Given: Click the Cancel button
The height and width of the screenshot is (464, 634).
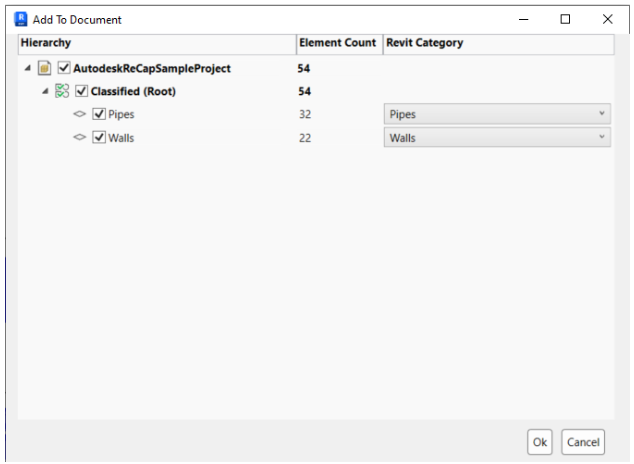Looking at the screenshot, I should [x=583, y=442].
